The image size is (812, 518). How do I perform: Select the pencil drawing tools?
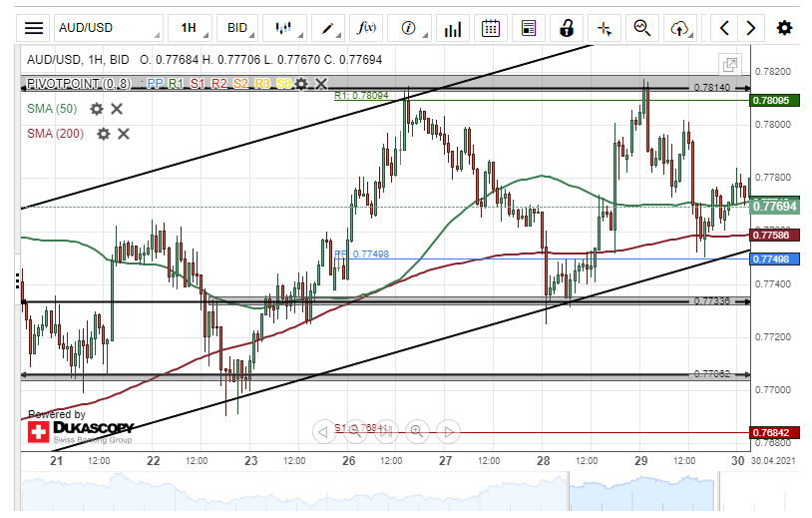click(x=328, y=28)
